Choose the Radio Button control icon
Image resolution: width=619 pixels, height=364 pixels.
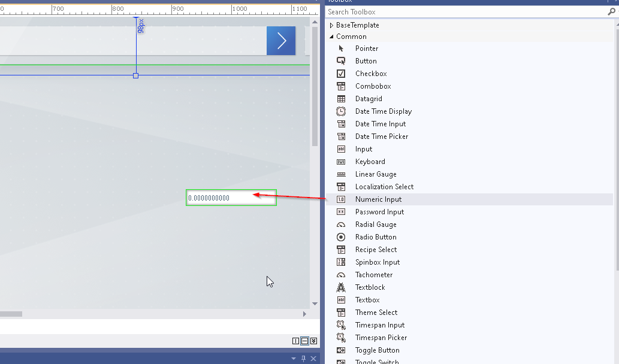click(341, 237)
